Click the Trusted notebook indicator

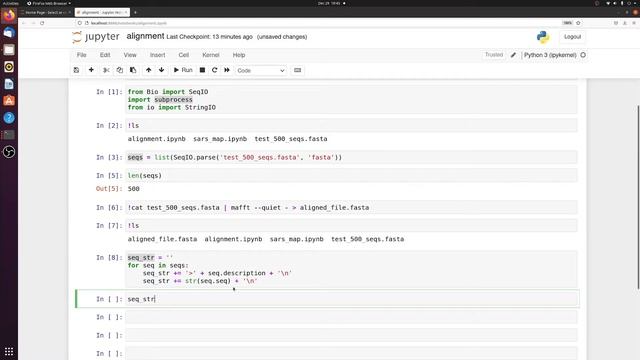(494, 55)
